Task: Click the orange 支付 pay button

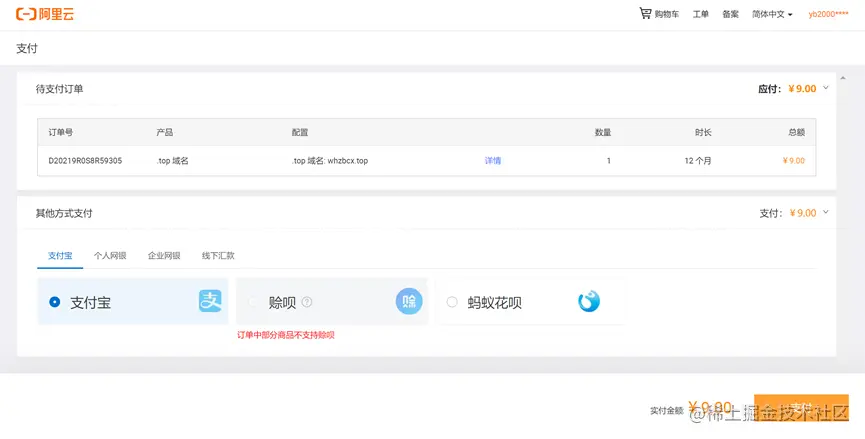Action: (801, 408)
